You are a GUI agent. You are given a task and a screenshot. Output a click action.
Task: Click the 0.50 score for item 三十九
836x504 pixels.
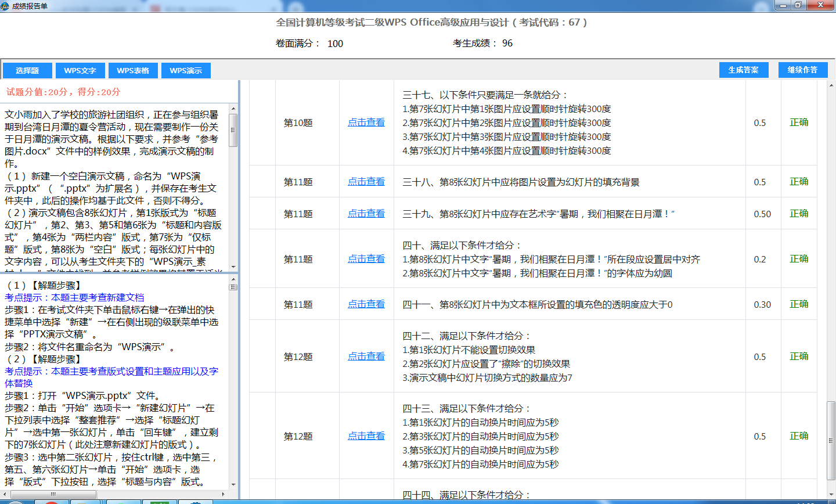[762, 214]
